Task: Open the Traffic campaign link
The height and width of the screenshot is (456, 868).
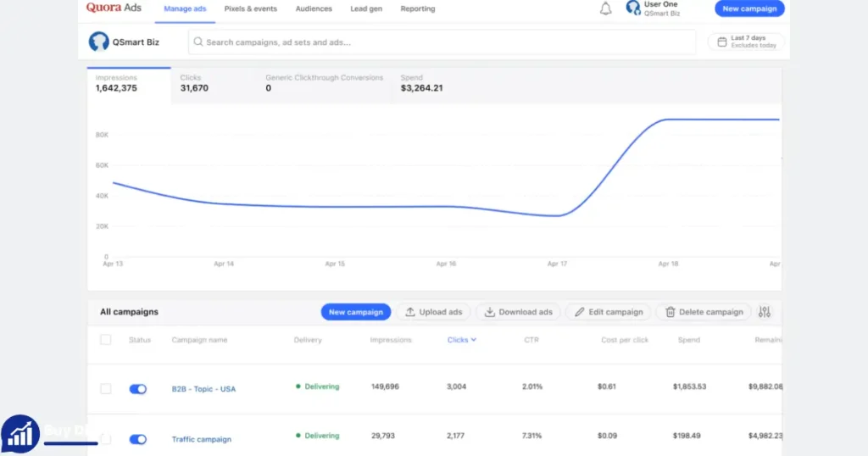Action: [x=202, y=439]
